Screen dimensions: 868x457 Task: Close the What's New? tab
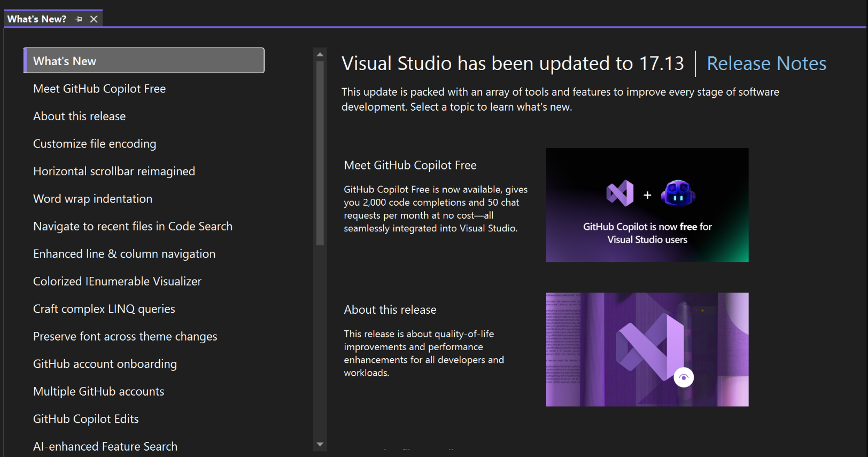tap(94, 19)
